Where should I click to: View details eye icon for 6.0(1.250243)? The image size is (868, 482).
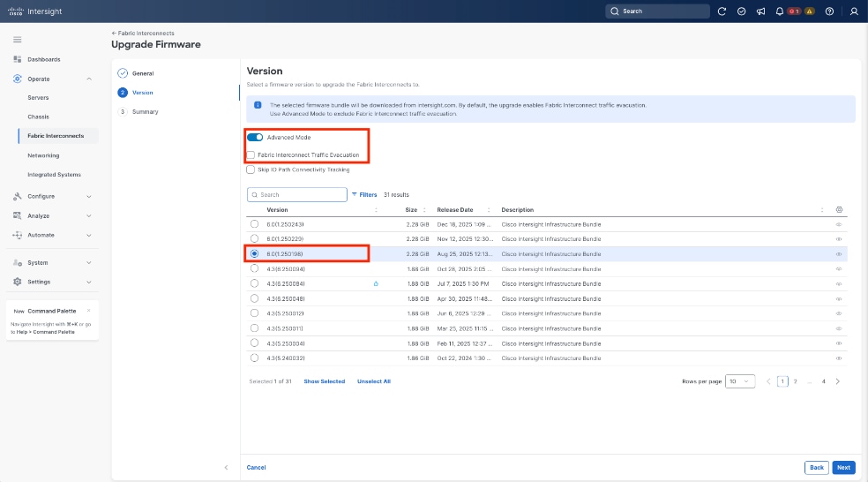tap(839, 224)
